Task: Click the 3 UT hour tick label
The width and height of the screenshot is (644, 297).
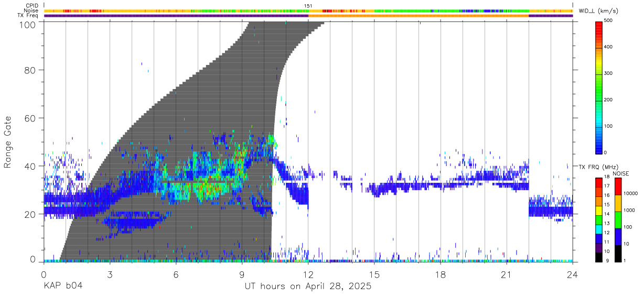Action: 110,274
